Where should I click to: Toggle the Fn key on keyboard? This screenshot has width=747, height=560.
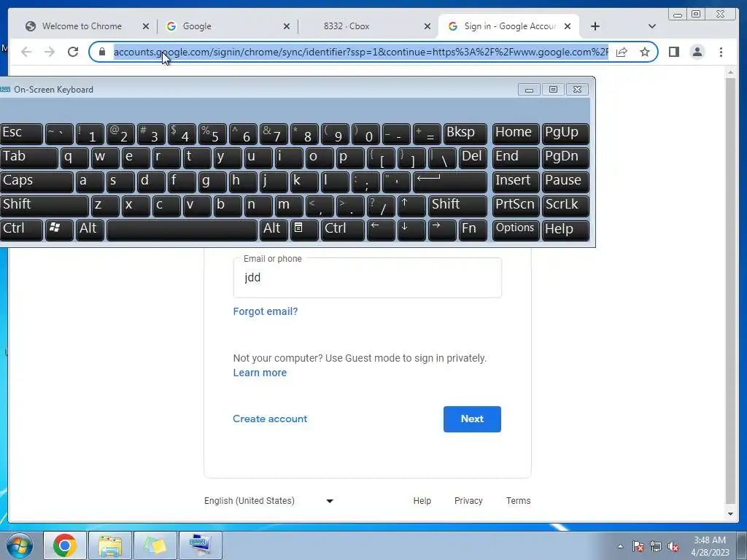(x=473, y=230)
